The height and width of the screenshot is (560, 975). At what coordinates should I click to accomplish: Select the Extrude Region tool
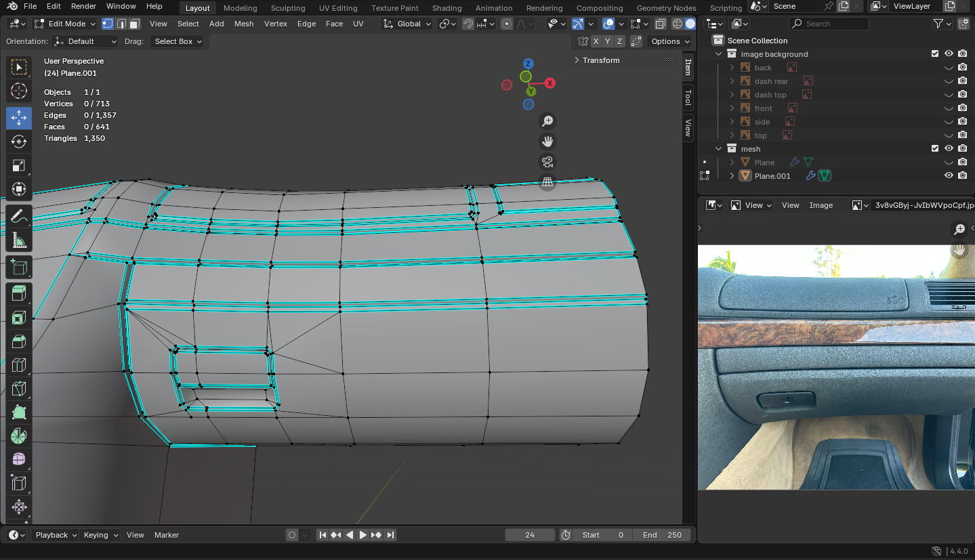tap(19, 294)
